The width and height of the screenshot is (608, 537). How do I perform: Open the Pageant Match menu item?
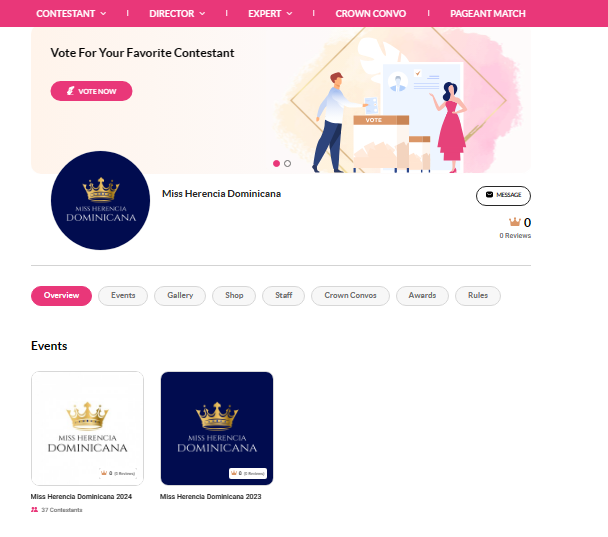pos(488,14)
